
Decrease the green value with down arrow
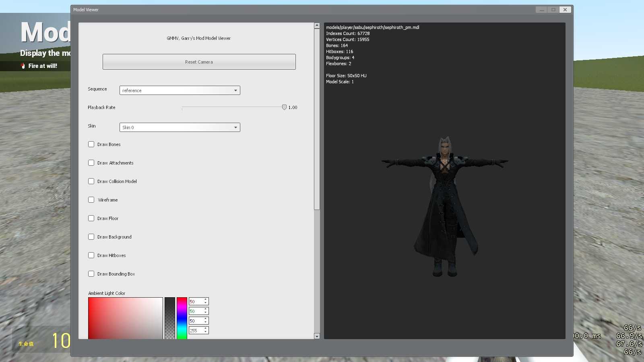pyautogui.click(x=206, y=313)
